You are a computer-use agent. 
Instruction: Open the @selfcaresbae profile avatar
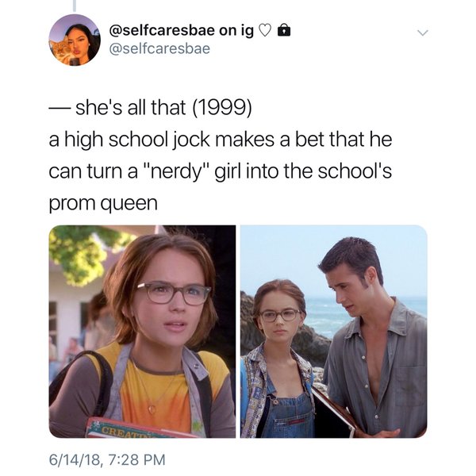75,40
